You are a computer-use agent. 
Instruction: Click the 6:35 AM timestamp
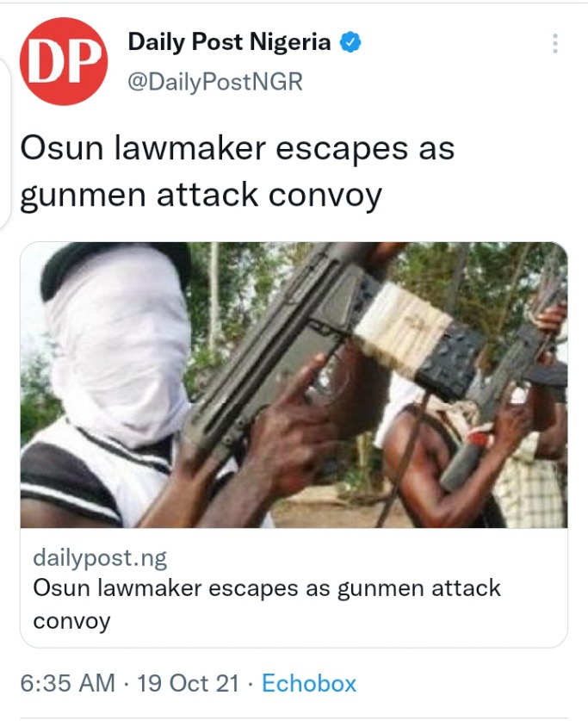click(x=67, y=683)
